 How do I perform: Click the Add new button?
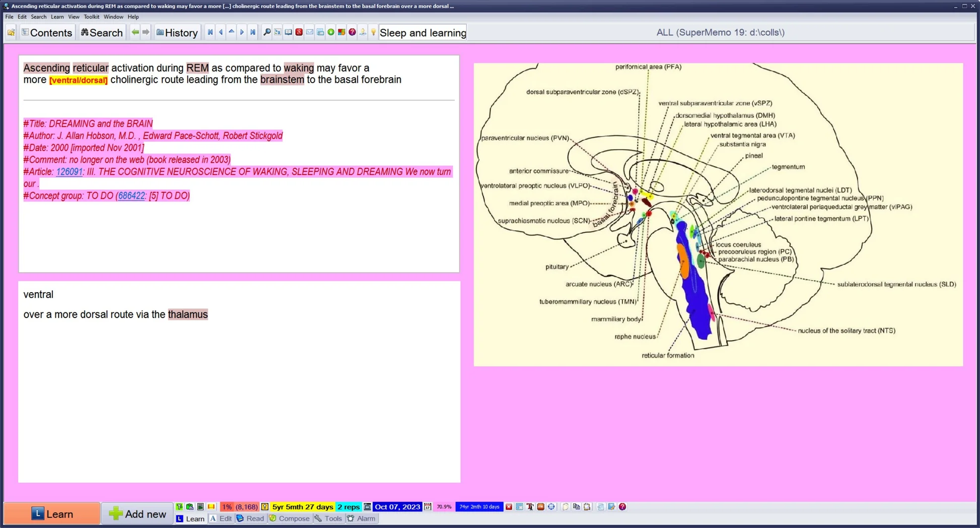pos(137,513)
